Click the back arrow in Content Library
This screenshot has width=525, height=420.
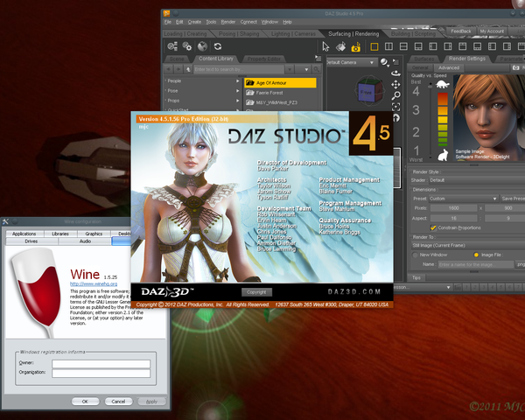tap(168, 69)
